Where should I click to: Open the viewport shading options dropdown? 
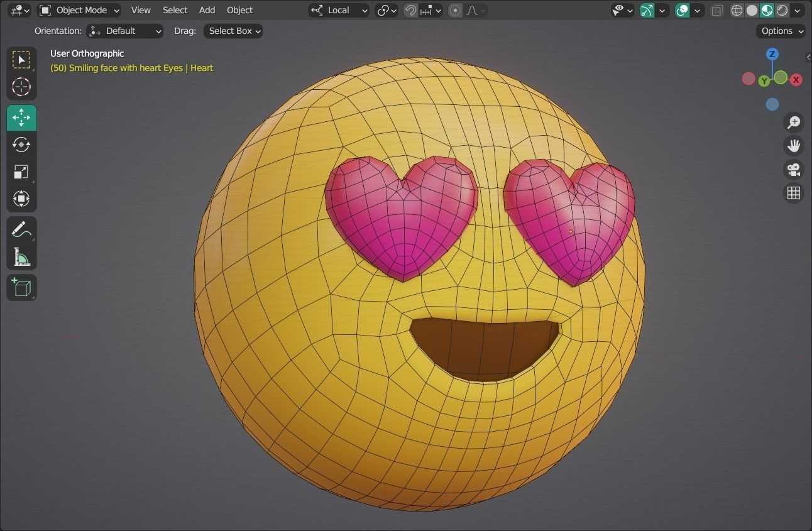click(798, 10)
